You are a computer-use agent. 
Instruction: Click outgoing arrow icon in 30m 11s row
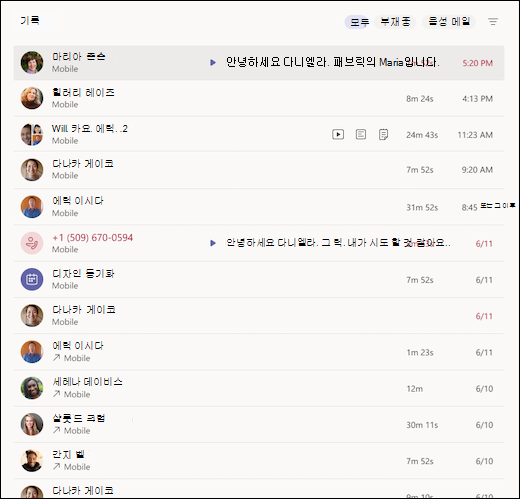pos(56,430)
